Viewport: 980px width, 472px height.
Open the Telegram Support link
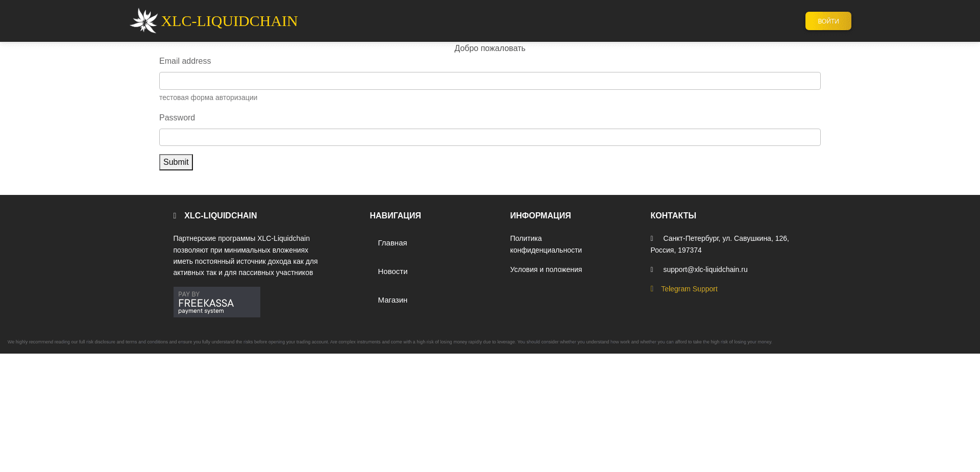point(689,289)
